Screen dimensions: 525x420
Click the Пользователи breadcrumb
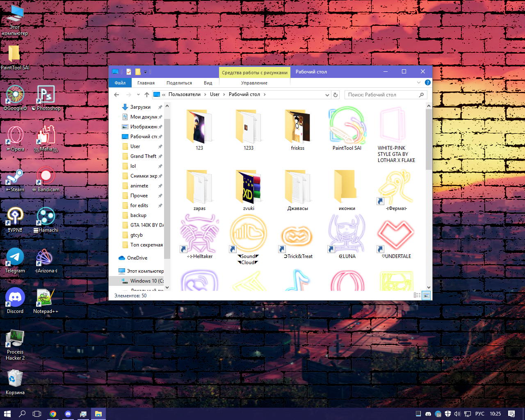pos(185,94)
